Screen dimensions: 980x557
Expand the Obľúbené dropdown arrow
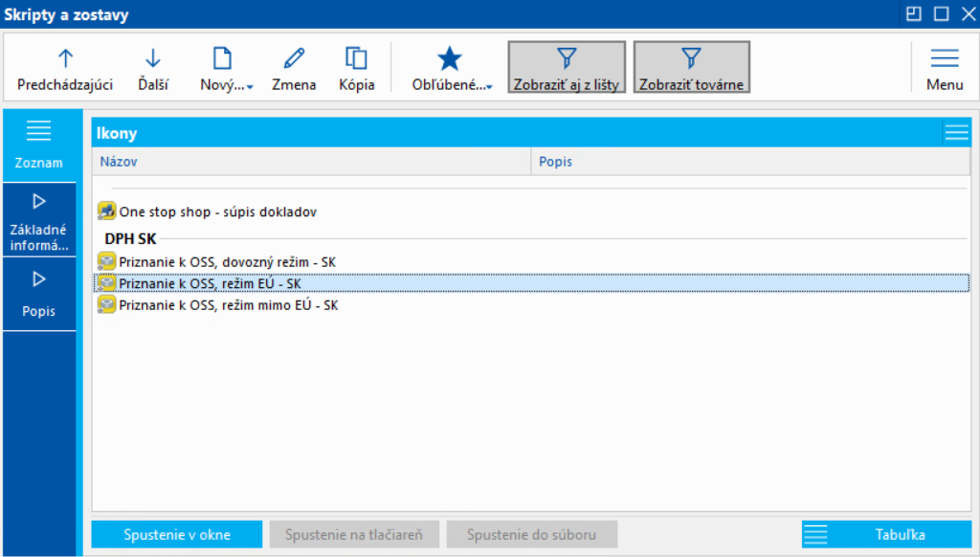tap(489, 87)
